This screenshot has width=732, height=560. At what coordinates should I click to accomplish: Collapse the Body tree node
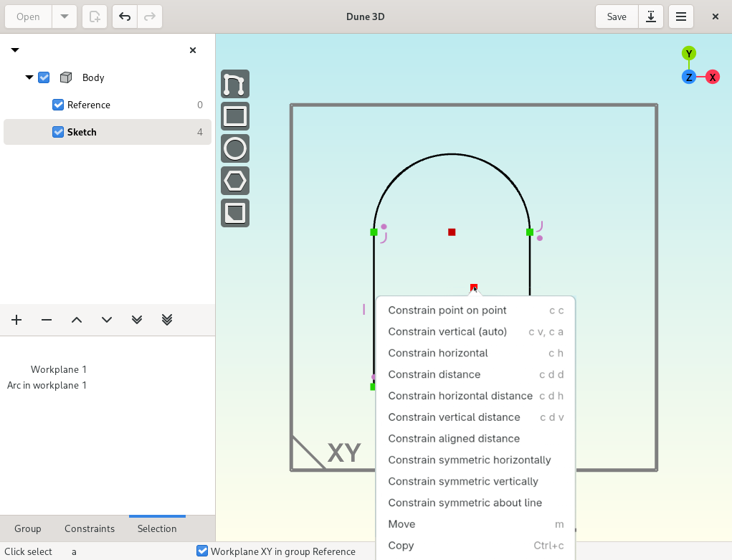point(29,77)
